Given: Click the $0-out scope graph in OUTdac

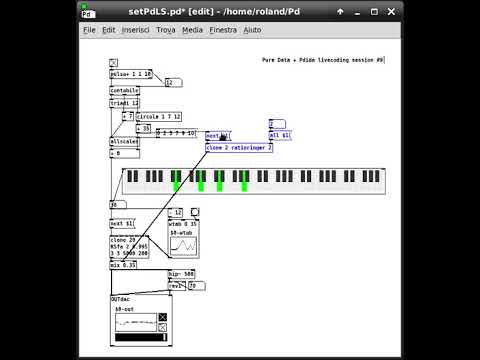Looking at the screenshot, I should [x=136, y=322].
